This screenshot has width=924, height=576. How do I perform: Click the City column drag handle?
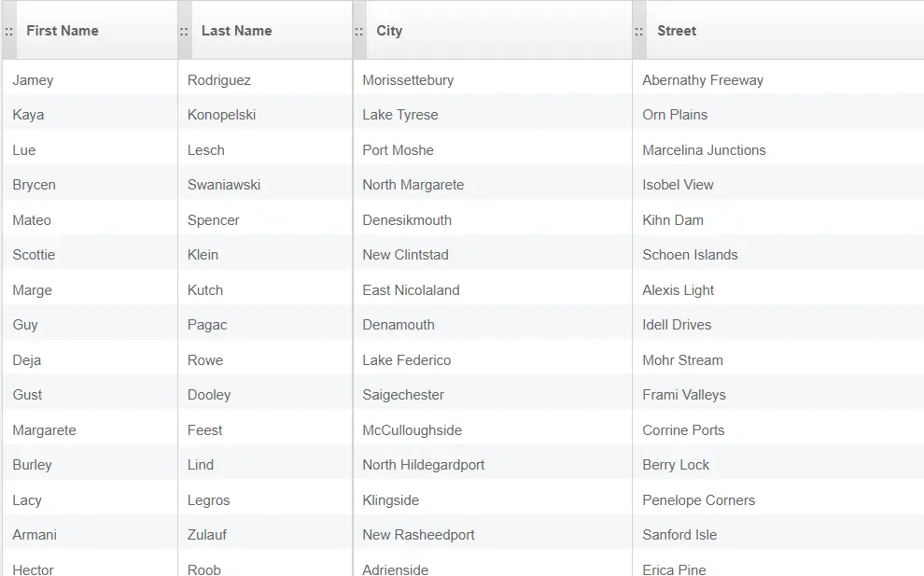tap(359, 31)
